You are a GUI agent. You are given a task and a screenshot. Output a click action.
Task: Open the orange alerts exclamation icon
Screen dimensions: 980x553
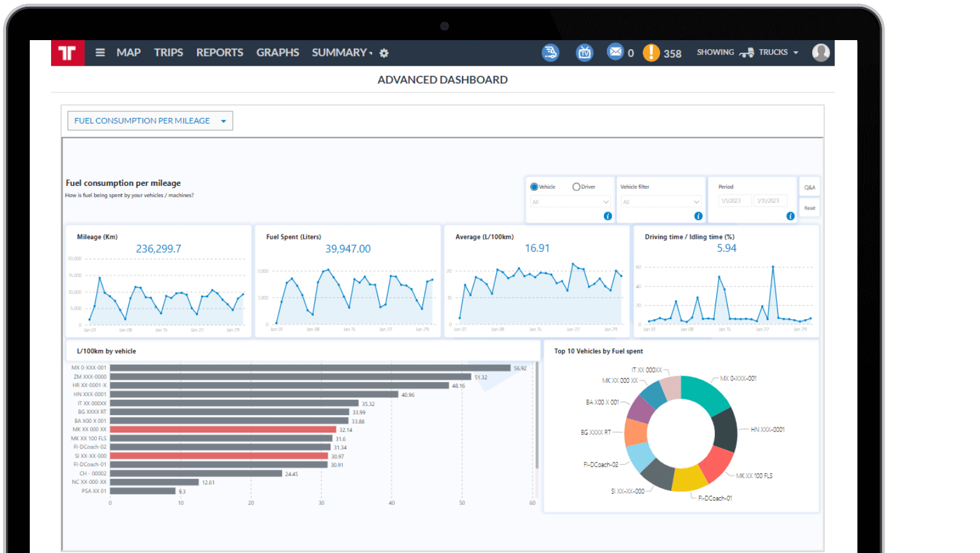pos(651,53)
